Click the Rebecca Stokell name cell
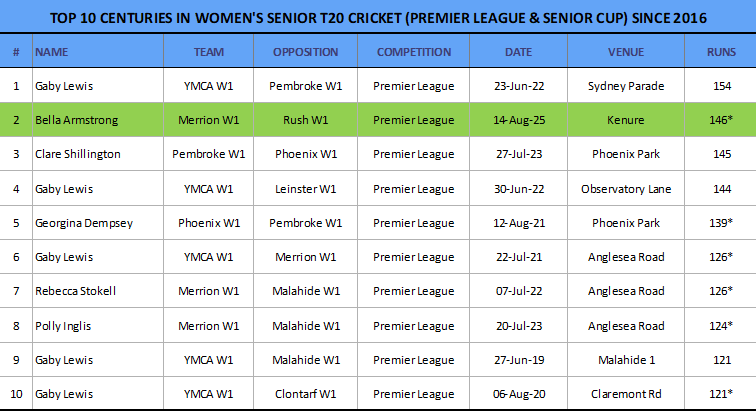The width and height of the screenshot is (756, 411). [x=74, y=291]
